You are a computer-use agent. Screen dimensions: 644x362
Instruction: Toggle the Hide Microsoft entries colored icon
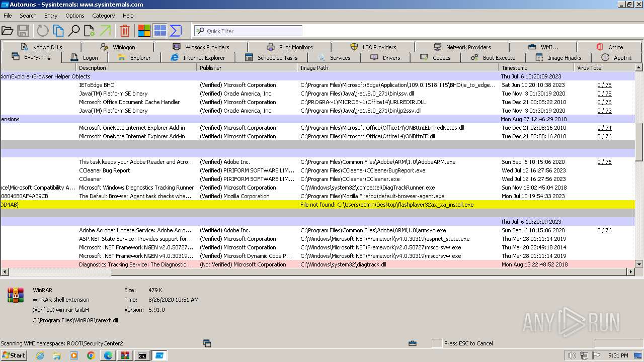pos(144,31)
